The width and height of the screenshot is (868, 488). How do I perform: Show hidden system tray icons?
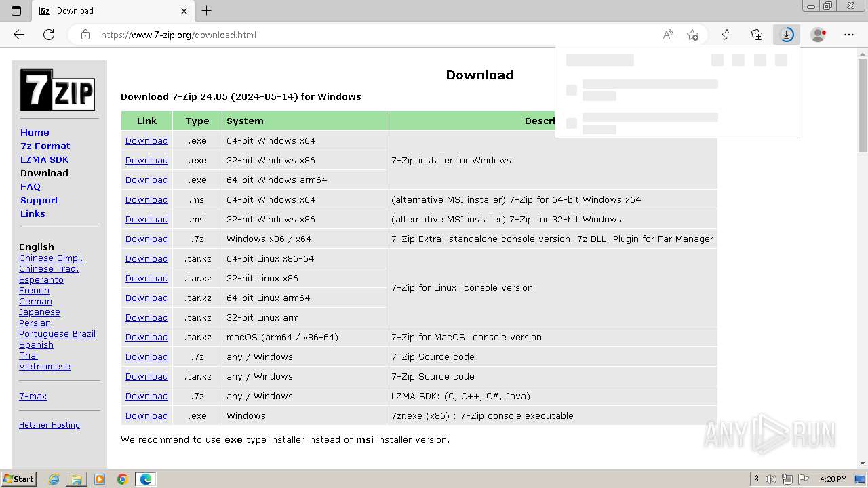pyautogui.click(x=756, y=479)
